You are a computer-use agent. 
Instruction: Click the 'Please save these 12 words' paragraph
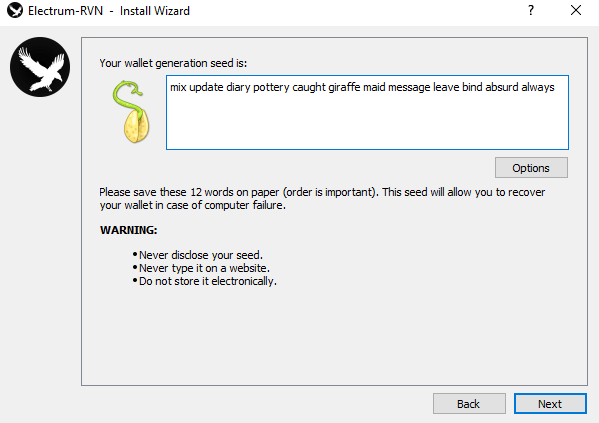[322, 198]
